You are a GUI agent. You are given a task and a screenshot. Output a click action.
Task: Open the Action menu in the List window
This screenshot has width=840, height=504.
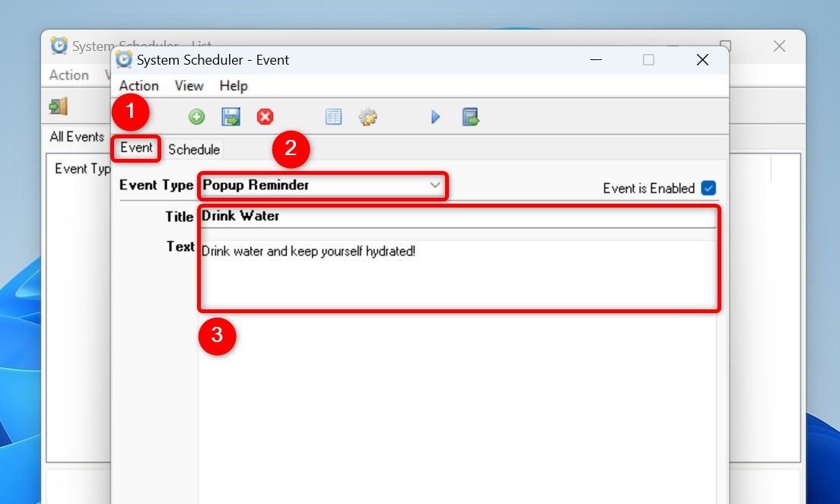tap(68, 75)
